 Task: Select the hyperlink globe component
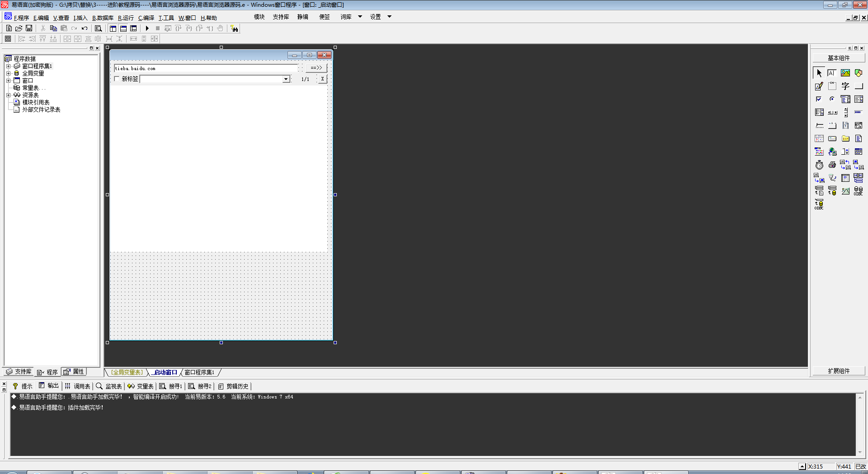(832, 152)
